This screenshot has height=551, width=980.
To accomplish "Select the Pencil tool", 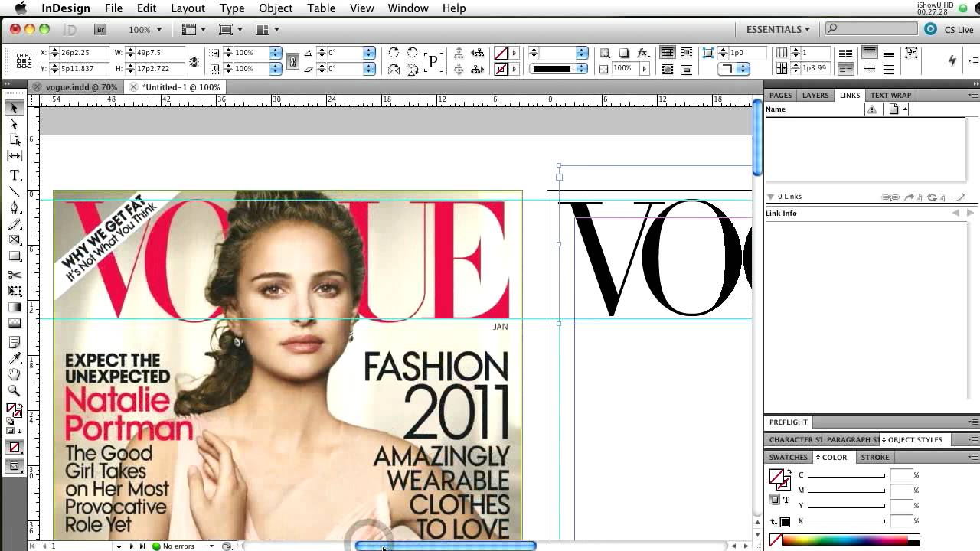I will 14,224.
